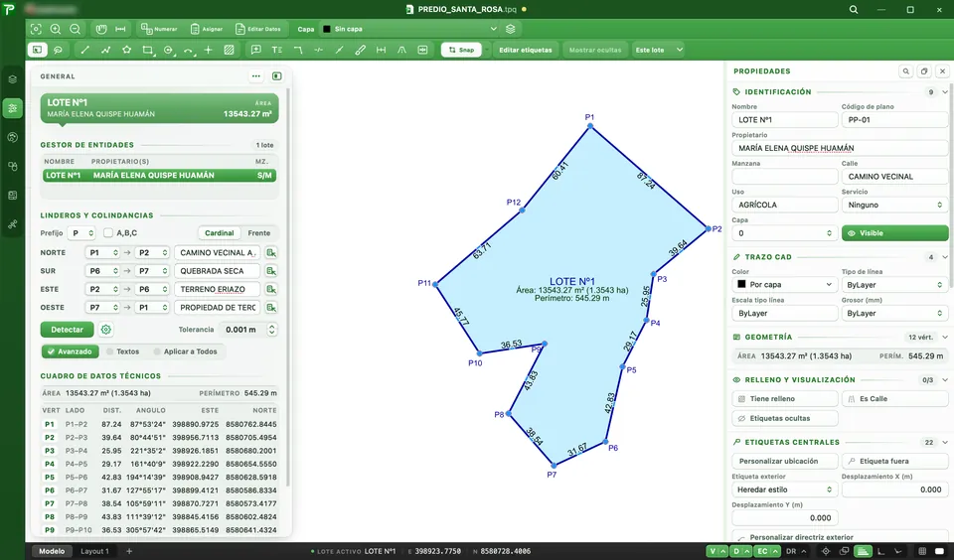Select the circle drawing tool
Viewport: 954px width, 560px height.
(169, 50)
